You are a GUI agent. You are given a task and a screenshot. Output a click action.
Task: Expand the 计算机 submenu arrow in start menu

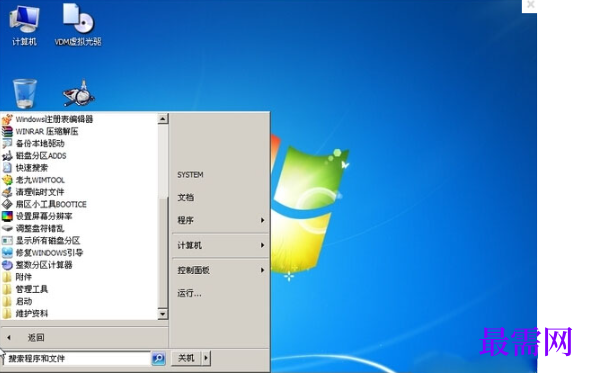(x=262, y=245)
